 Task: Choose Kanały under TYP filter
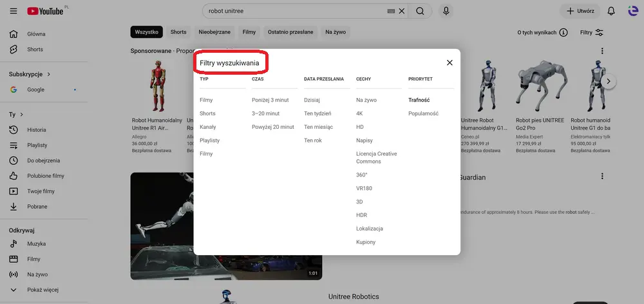pos(208,127)
